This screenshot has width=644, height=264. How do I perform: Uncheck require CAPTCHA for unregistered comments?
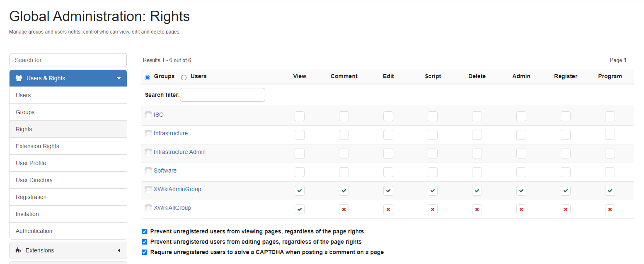pyautogui.click(x=144, y=252)
